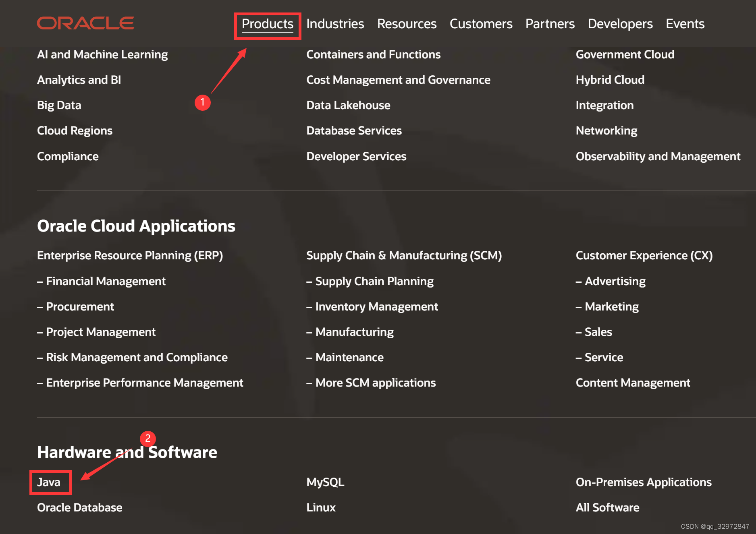Go to Data Lakehouse
Screen dimensions: 756x534
[x=348, y=105]
